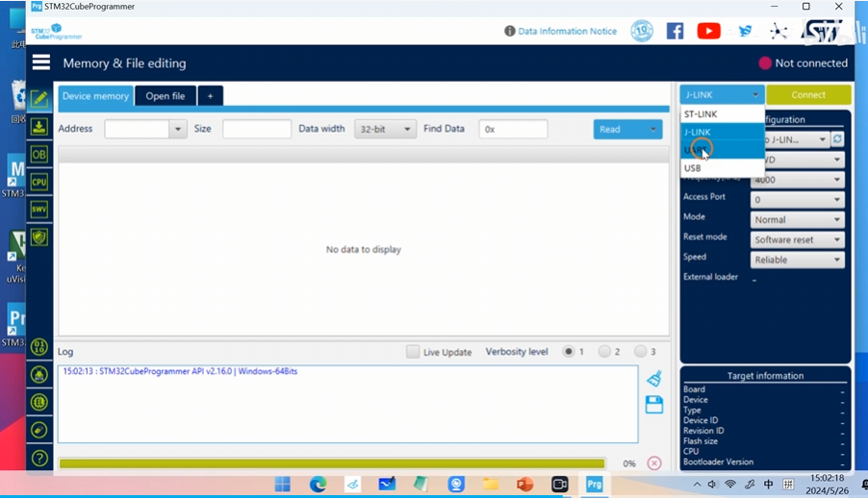Select verbosity level 3 radio button
The image size is (868, 499).
pyautogui.click(x=641, y=351)
